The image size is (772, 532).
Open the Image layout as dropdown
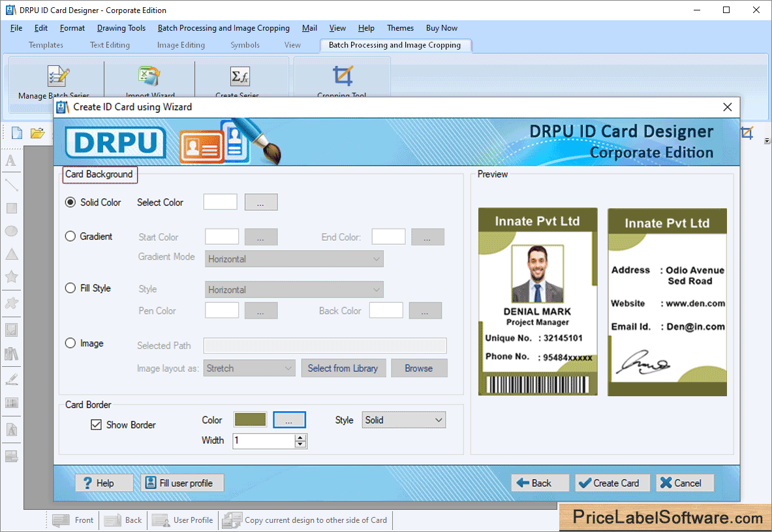[249, 368]
